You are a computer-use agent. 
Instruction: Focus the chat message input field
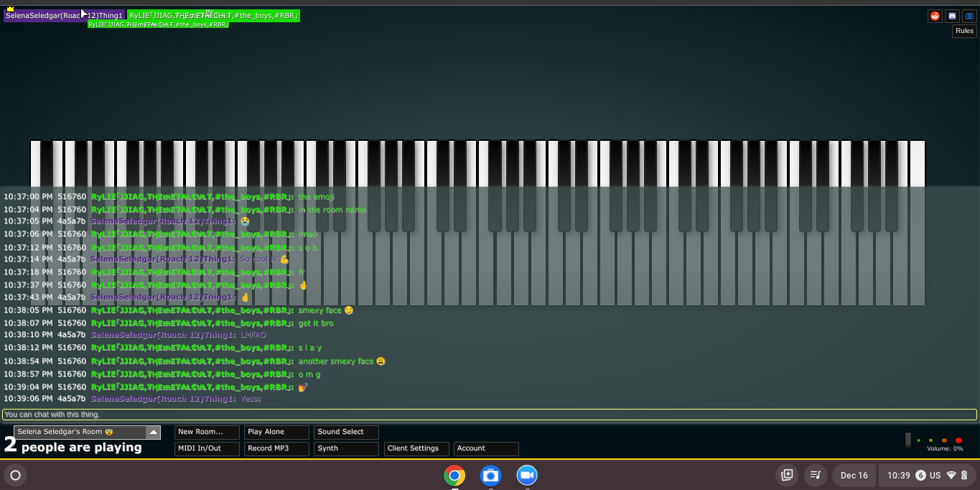pos(490,415)
